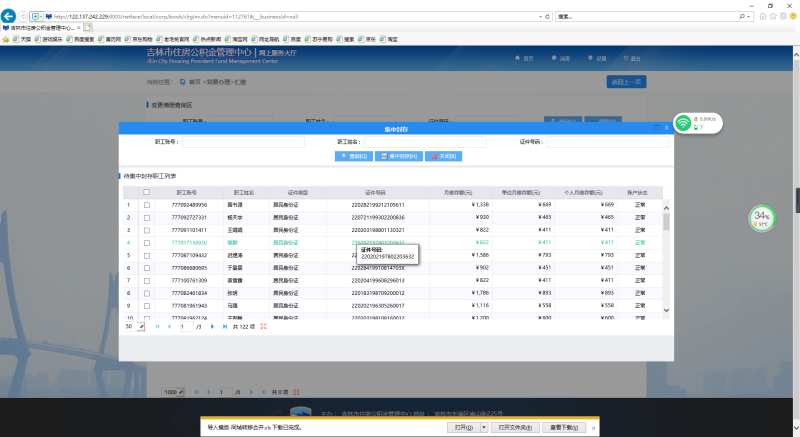Viewport: 800px width, 437px height.
Task: Click the 查询[Q] search button in dialog
Action: point(354,157)
